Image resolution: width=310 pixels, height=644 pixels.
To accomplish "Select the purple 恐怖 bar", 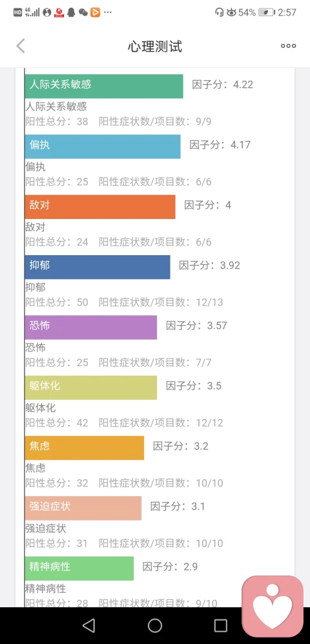I will (91, 327).
